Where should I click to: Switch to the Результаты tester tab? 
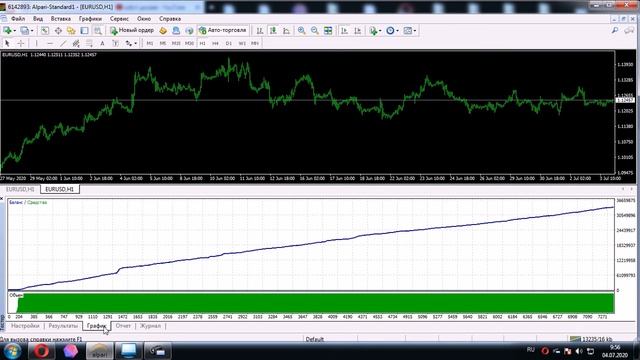[63, 326]
